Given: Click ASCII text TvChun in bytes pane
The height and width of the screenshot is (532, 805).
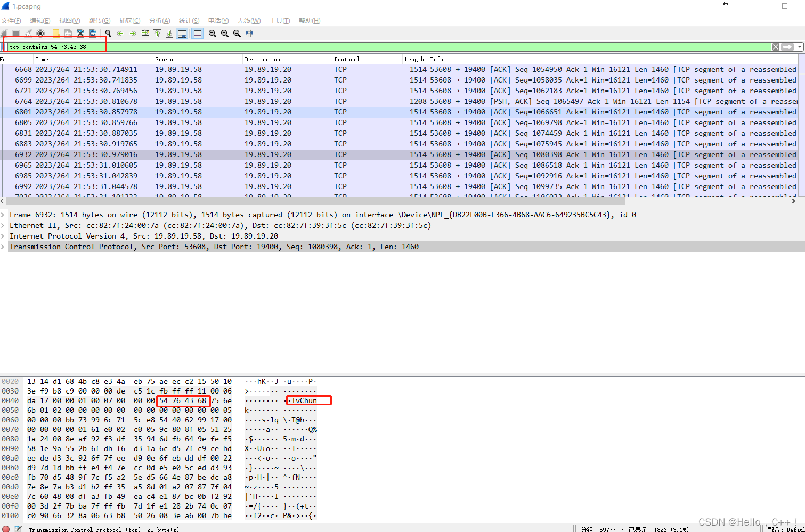Looking at the screenshot, I should click(304, 400).
